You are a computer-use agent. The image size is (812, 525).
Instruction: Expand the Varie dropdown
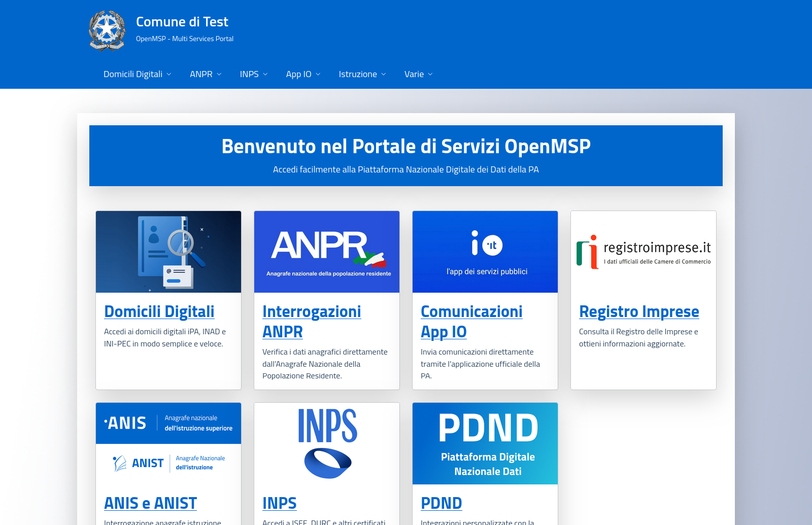click(x=418, y=74)
